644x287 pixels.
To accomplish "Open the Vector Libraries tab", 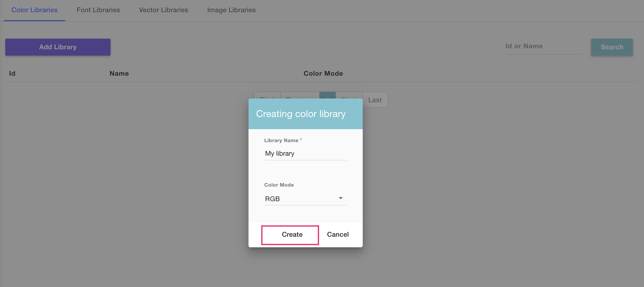I will pos(163,10).
